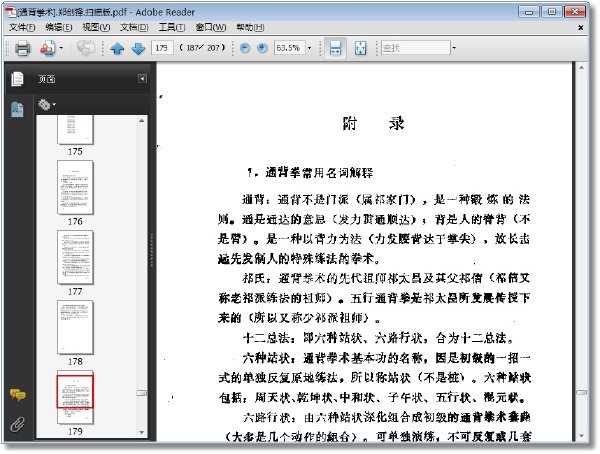The height and width of the screenshot is (454, 600).
Task: Close the document with menu bar X
Action: click(580, 28)
